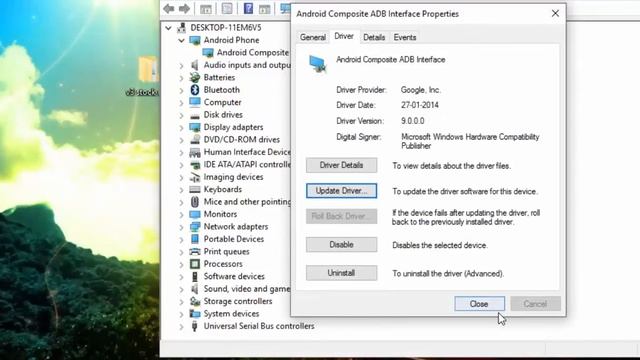Screen dimensions: 640x360
Task: Select the IDE ATA/ATAPI controllers icon
Action: [x=195, y=164]
